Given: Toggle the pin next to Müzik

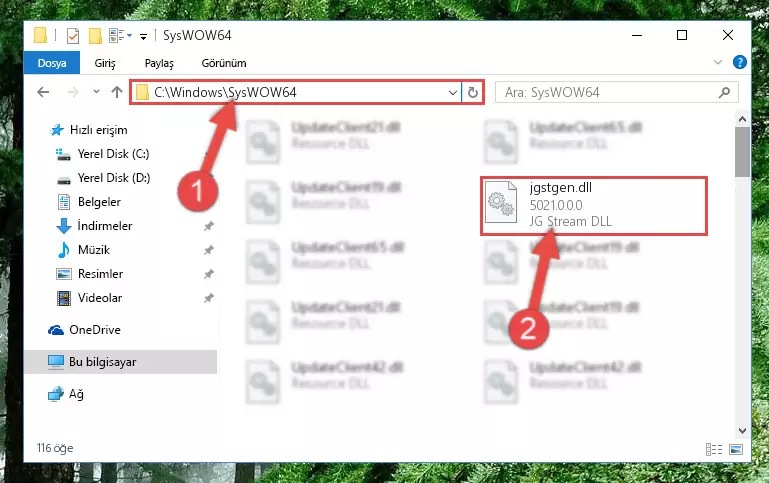Looking at the screenshot, I should pos(208,250).
